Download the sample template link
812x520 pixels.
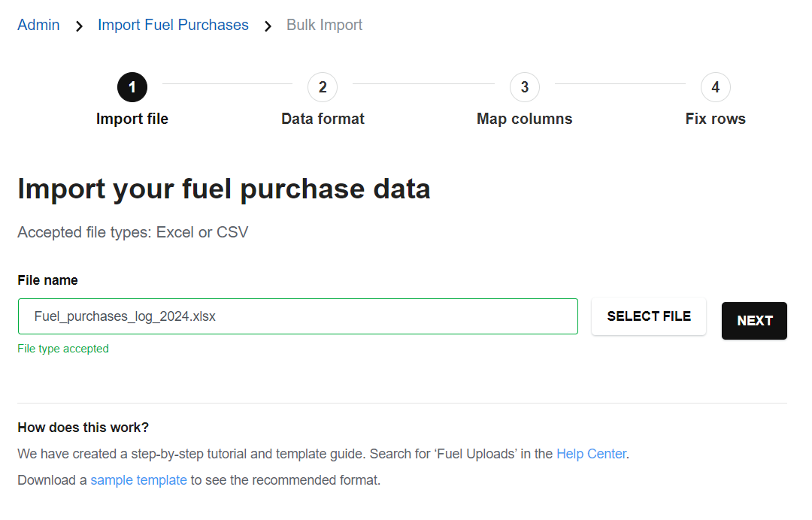(139, 480)
